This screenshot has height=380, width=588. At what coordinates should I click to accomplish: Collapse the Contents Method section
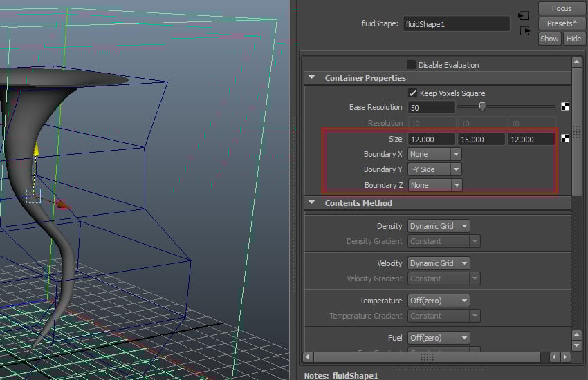click(x=312, y=203)
